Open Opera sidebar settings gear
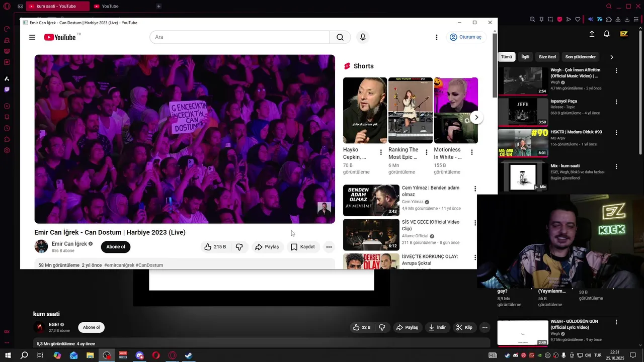 7,150
